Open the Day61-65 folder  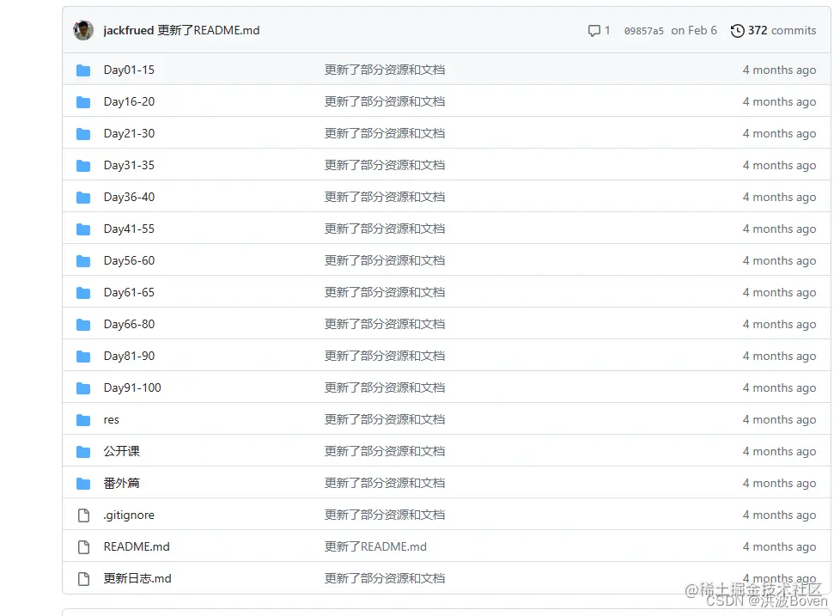(129, 292)
